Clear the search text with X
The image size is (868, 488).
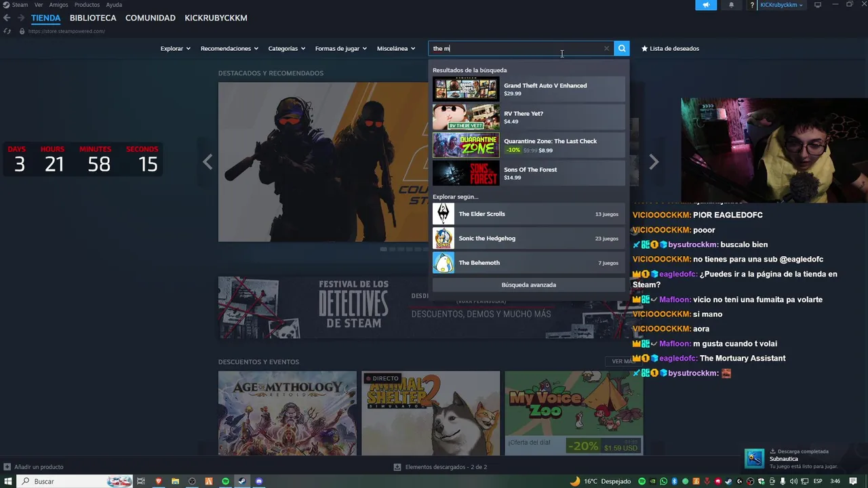point(606,48)
